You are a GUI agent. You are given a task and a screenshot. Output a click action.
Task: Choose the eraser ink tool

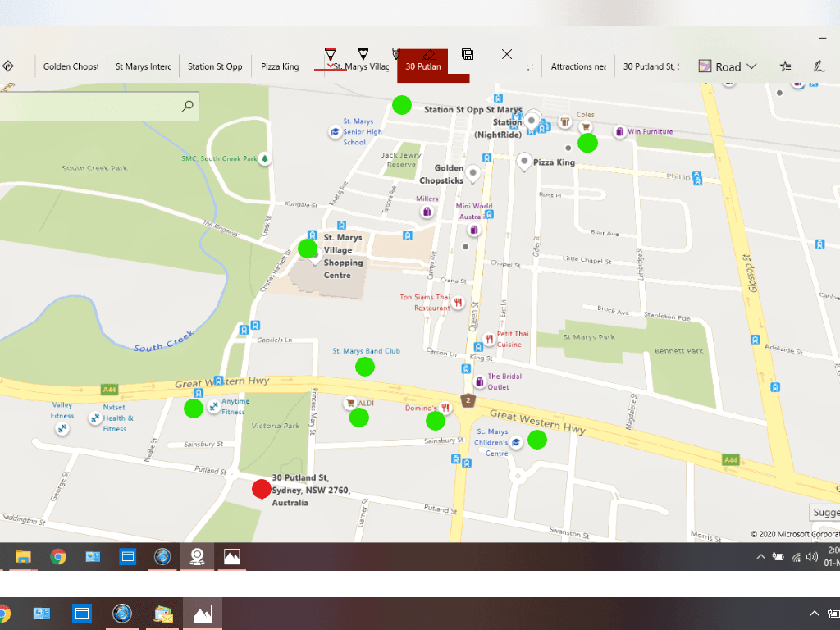click(x=428, y=54)
